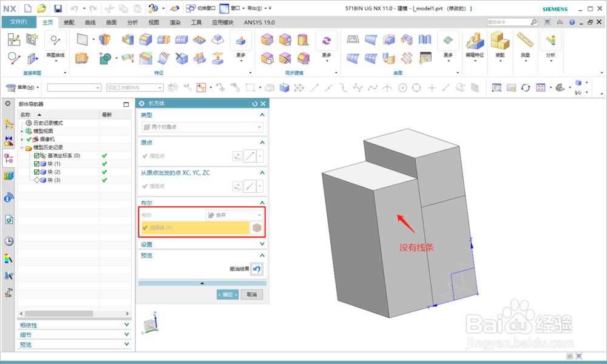Image resolution: width=607 pixels, height=364 pixels.
Task: Switch to the ANSYS 19.0 tab
Action: click(259, 22)
